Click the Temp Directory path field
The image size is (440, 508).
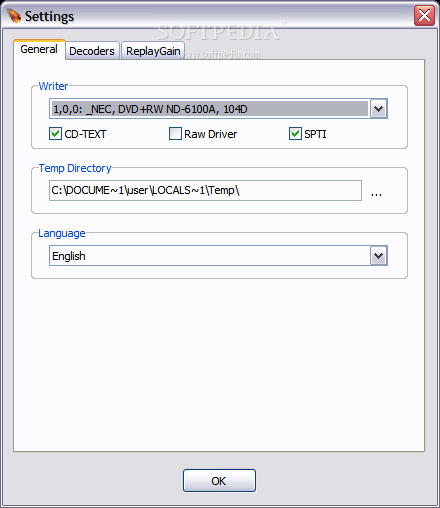point(205,191)
